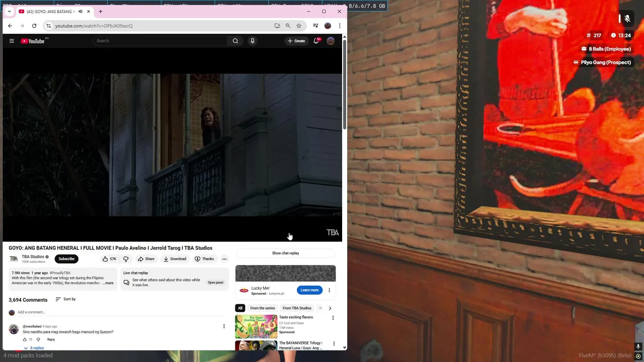
Task: Open YouTube notifications bell
Action: click(x=316, y=41)
